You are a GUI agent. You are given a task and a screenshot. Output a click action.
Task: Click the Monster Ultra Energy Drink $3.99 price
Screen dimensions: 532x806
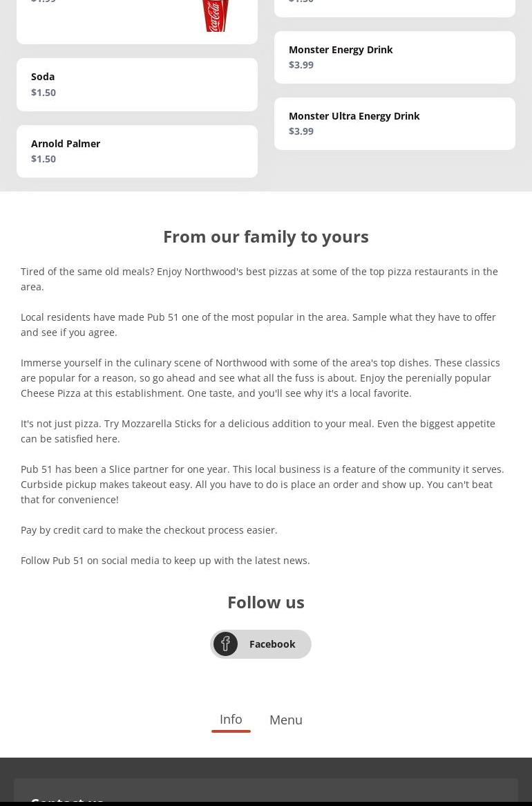click(301, 131)
